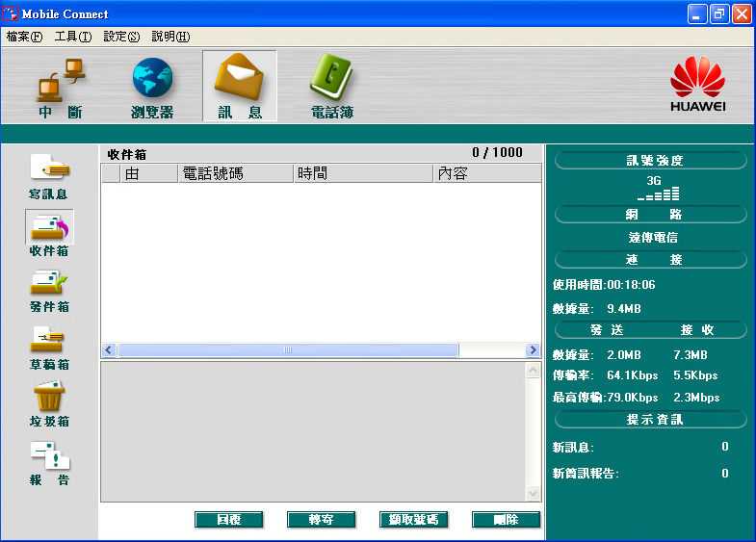Sort by the 電話號碼 column header

pos(236,173)
